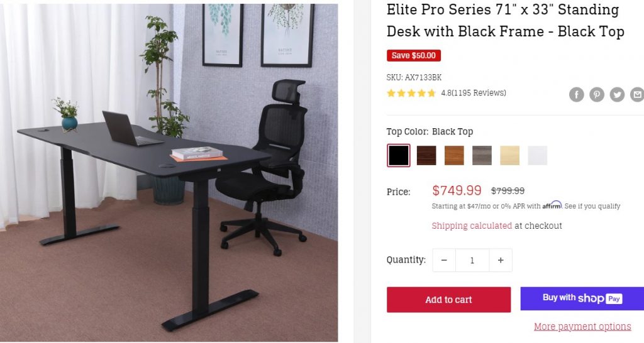Decrease quantity with minus button
The width and height of the screenshot is (644, 343).
(x=444, y=260)
